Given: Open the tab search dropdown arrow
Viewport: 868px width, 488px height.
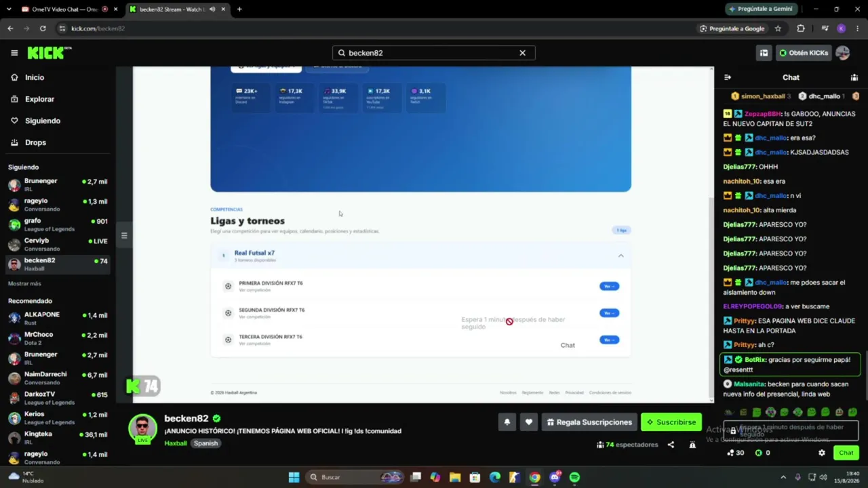Looking at the screenshot, I should click(x=8, y=9).
